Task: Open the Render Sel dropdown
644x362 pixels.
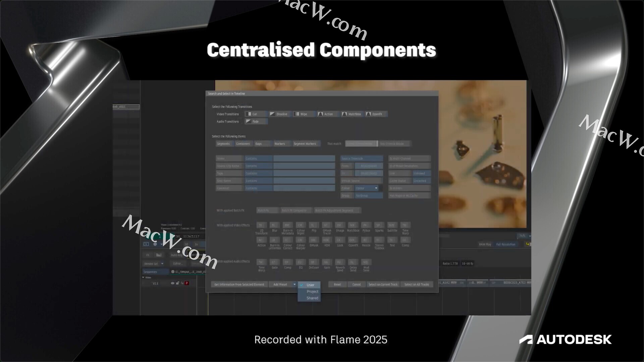Action: coord(154,264)
